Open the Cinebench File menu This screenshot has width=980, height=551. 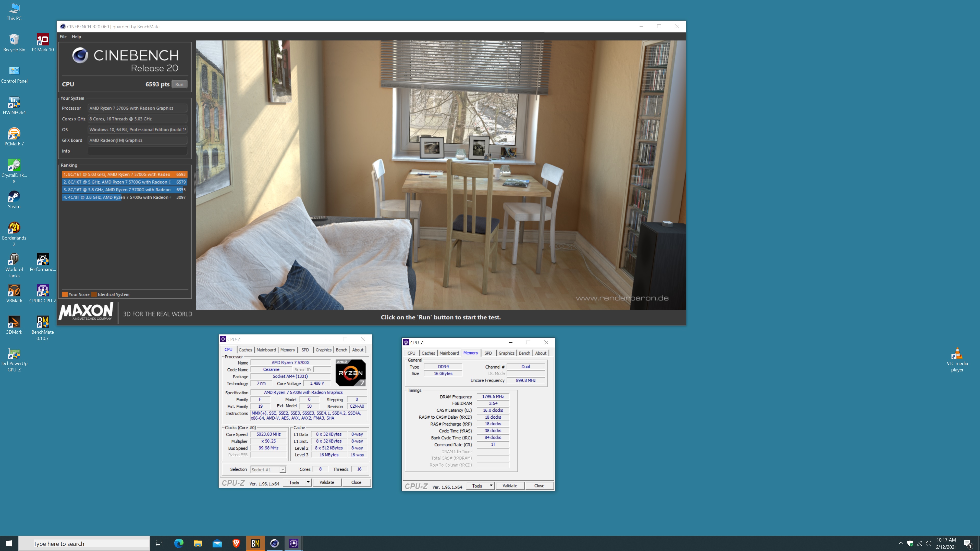point(63,36)
